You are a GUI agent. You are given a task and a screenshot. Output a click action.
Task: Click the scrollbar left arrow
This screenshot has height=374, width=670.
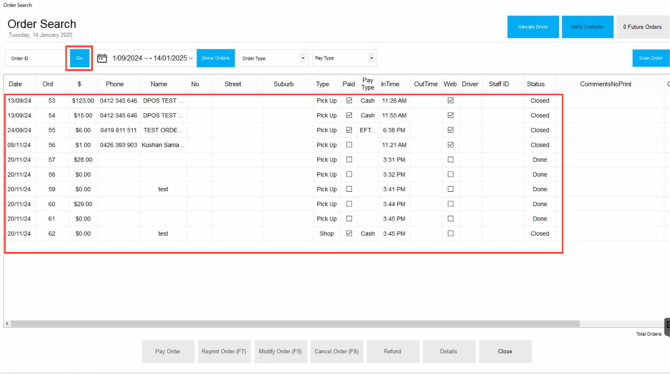pyautogui.click(x=7, y=324)
